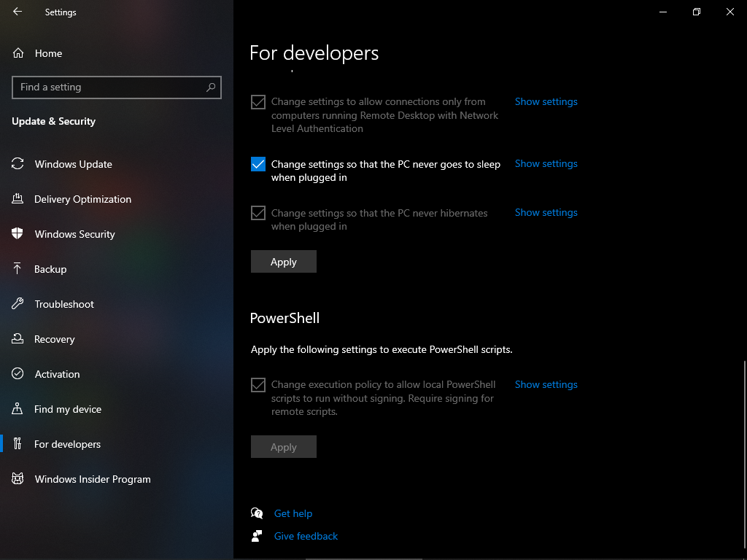Click the Update & Security heading
Image resolution: width=747 pixels, height=560 pixels.
click(53, 121)
